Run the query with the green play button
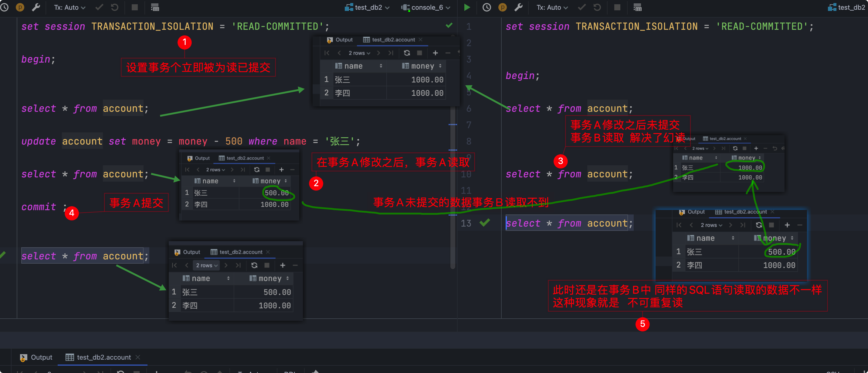 pyautogui.click(x=467, y=7)
